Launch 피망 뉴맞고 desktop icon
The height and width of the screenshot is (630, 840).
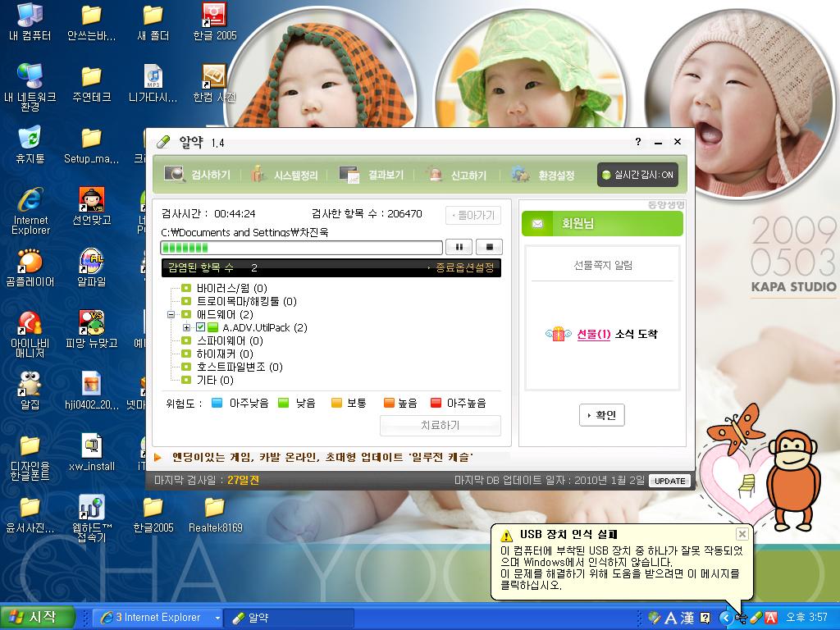[x=92, y=330]
